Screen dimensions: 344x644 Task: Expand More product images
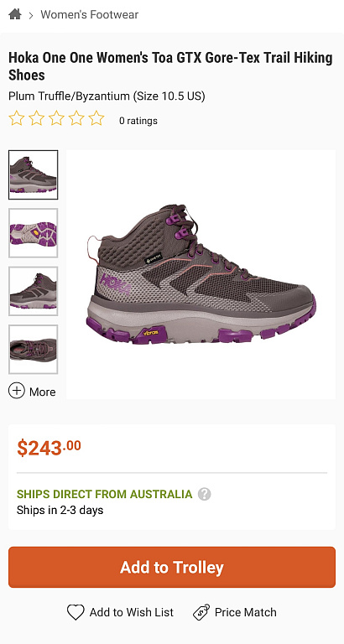[32, 392]
